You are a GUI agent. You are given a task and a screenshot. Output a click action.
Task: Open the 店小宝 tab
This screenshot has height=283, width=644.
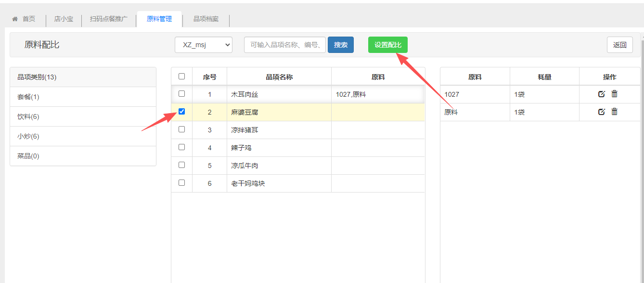[64, 19]
